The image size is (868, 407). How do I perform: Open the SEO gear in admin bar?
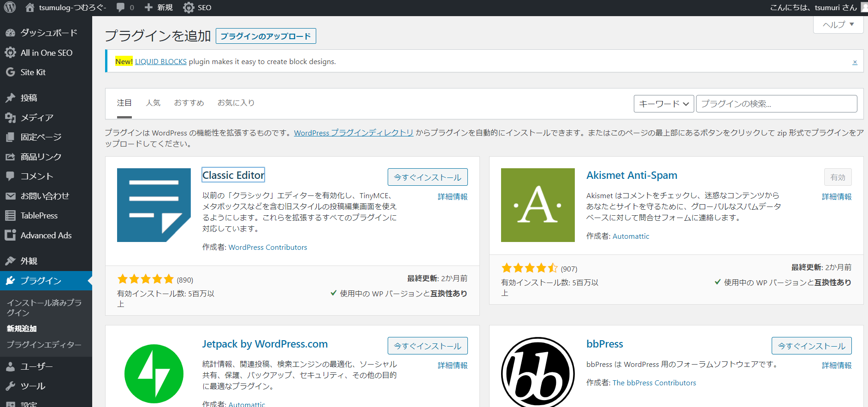pyautogui.click(x=188, y=7)
